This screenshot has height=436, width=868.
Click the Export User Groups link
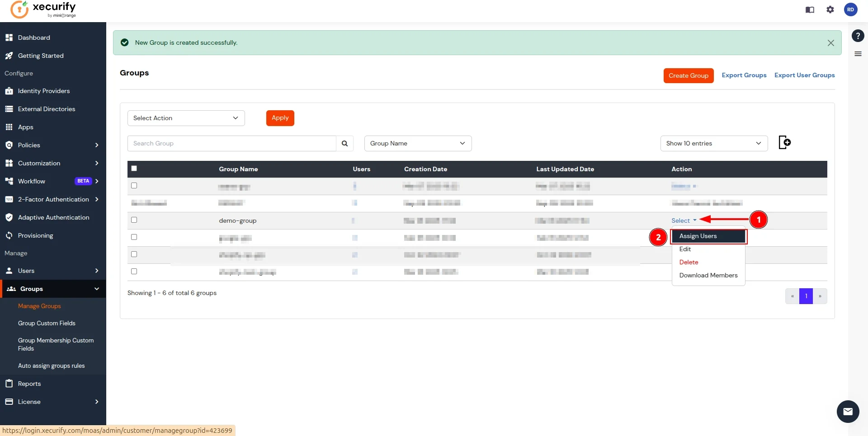[x=804, y=75]
